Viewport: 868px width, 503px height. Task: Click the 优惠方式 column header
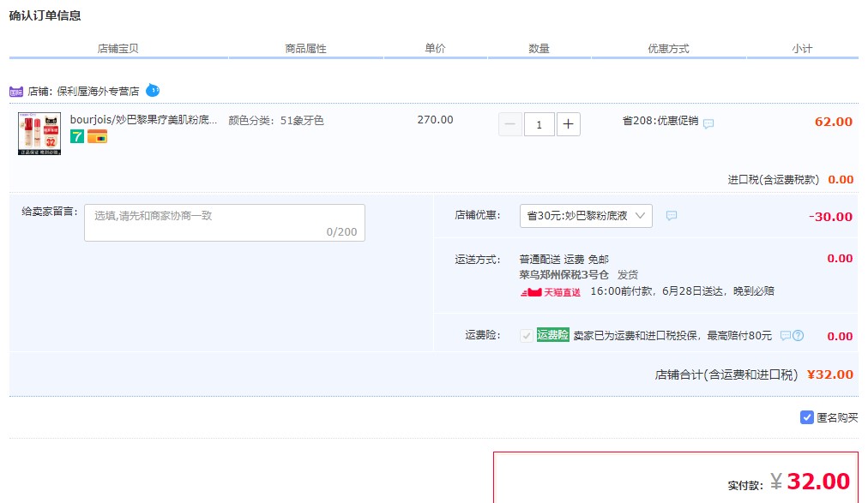click(668, 49)
